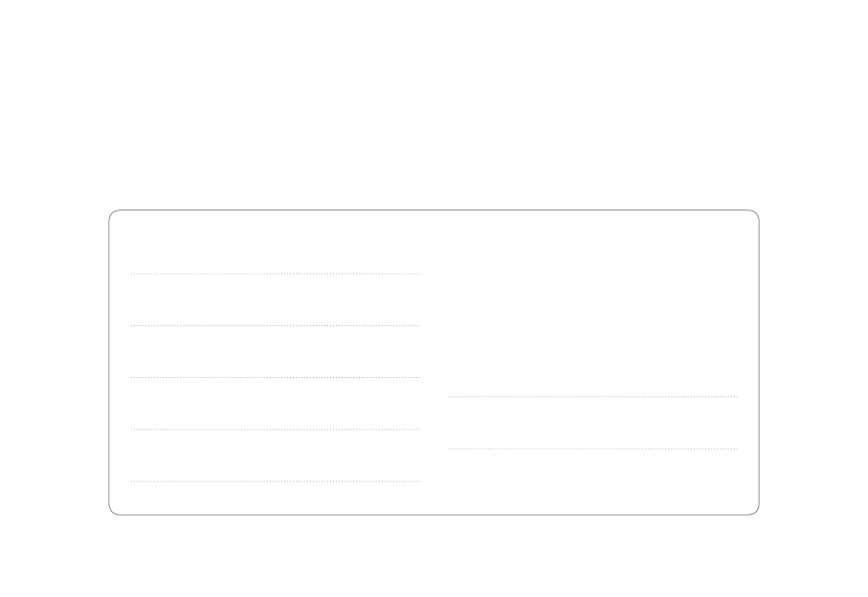Select the third dotted line in left column
Viewport: 868px width, 597px height.
click(276, 377)
